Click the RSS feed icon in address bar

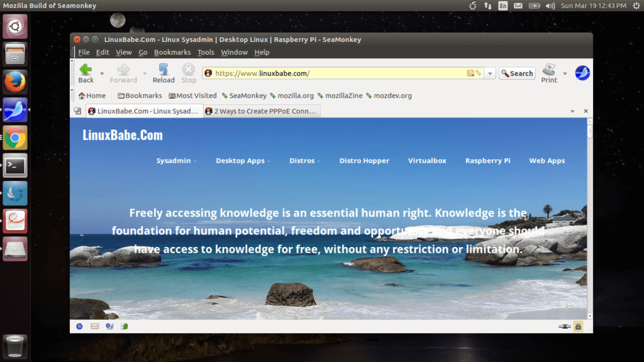470,73
